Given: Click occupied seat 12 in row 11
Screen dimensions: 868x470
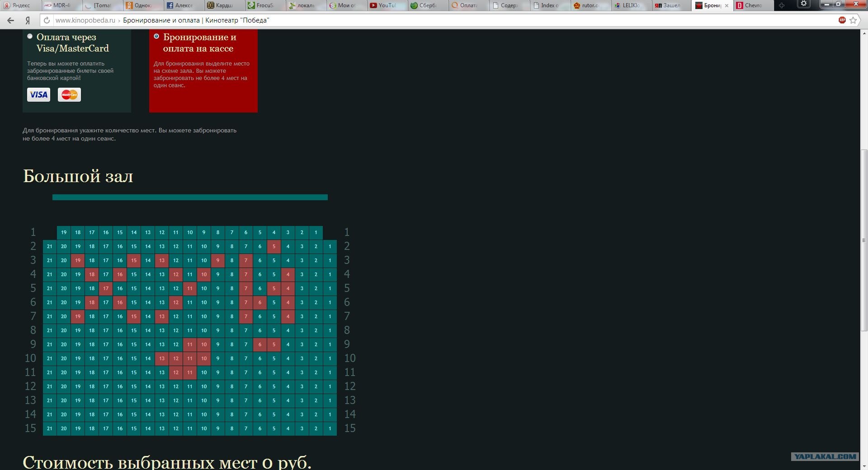Looking at the screenshot, I should [176, 372].
